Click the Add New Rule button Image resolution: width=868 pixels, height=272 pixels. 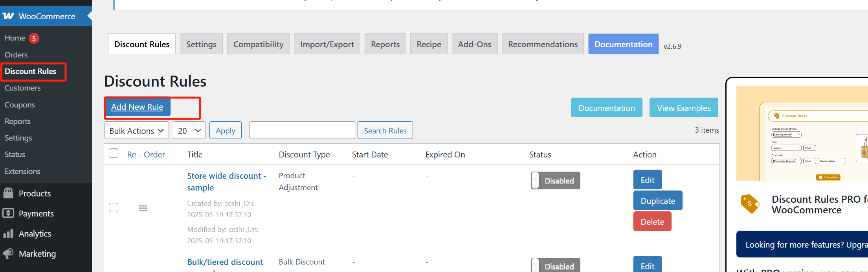(137, 107)
